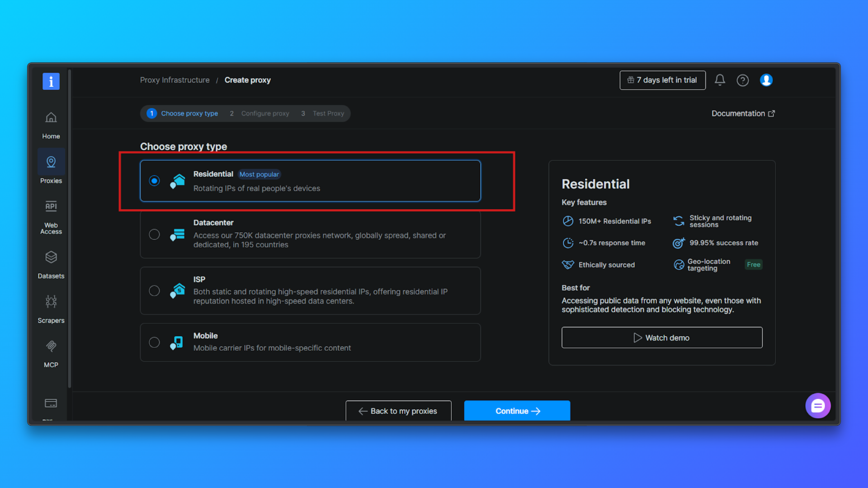Select the Mobile proxy option
868x488 pixels.
click(154, 342)
